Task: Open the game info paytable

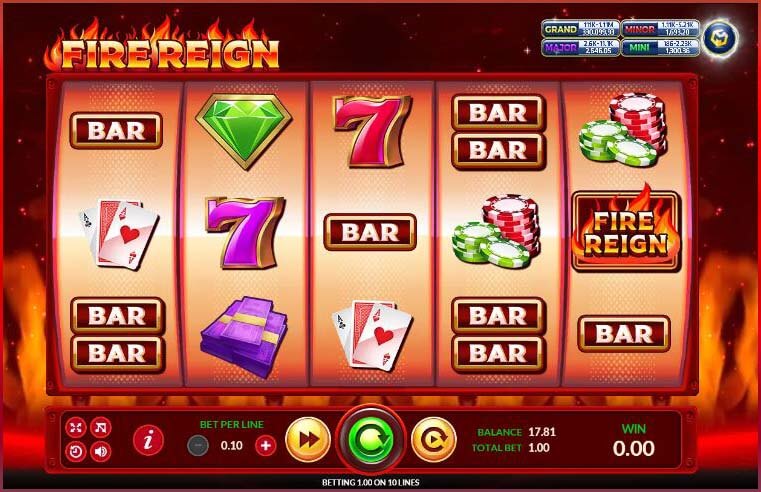Action: [x=148, y=440]
